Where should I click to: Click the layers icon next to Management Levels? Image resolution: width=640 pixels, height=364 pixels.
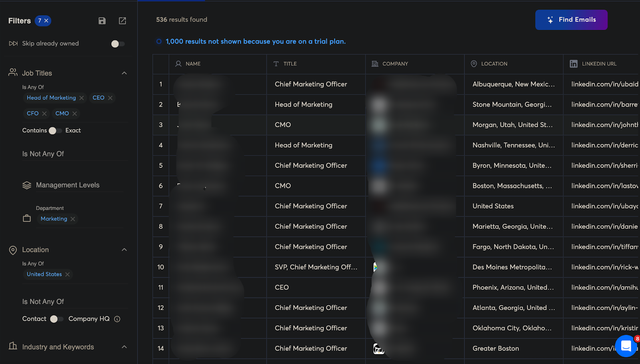[x=26, y=185]
